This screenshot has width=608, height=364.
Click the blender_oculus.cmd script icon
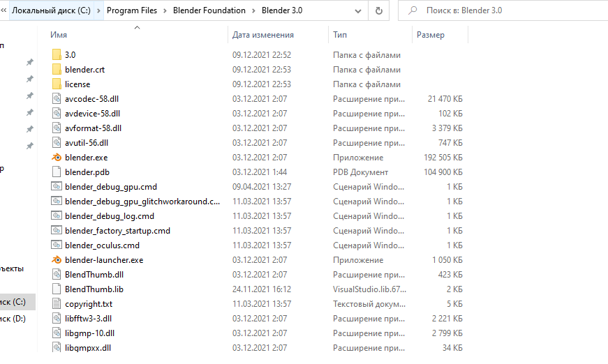(57, 245)
